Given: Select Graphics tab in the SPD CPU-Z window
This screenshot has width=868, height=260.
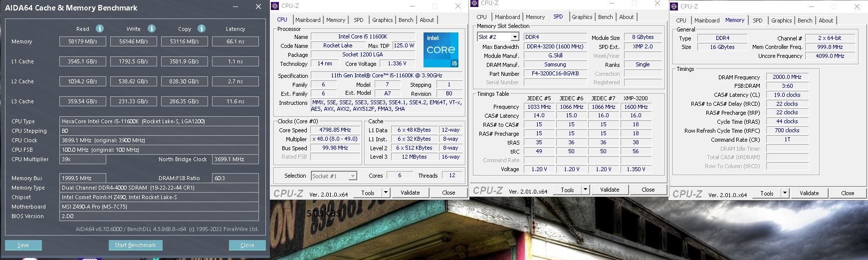Looking at the screenshot, I should click(582, 17).
